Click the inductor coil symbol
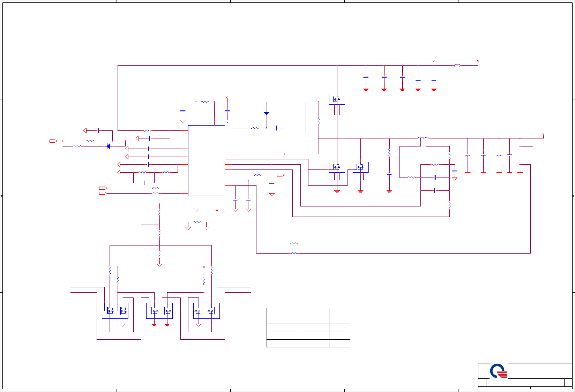Viewport: 575px width, 392px height. click(423, 138)
